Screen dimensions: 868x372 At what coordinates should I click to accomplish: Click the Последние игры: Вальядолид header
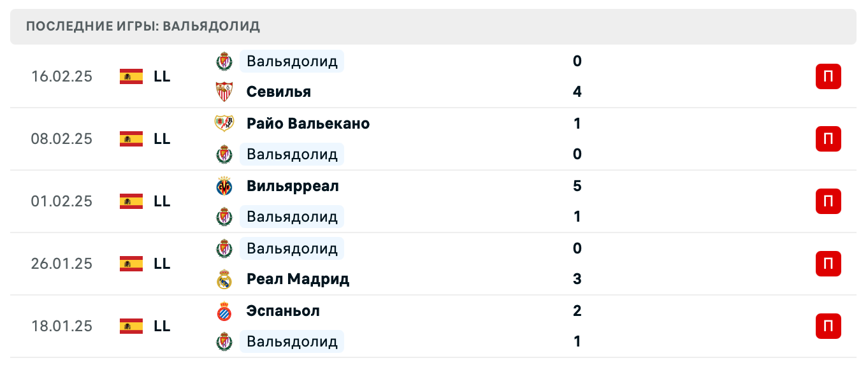[x=143, y=26]
